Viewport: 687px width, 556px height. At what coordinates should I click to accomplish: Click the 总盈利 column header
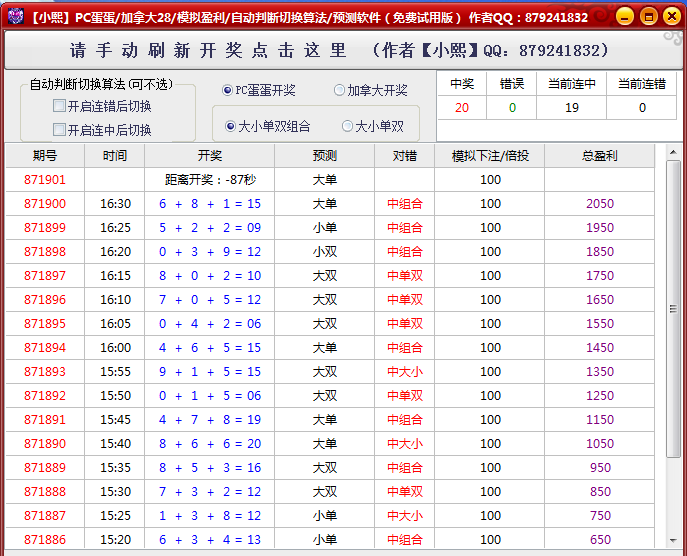600,156
